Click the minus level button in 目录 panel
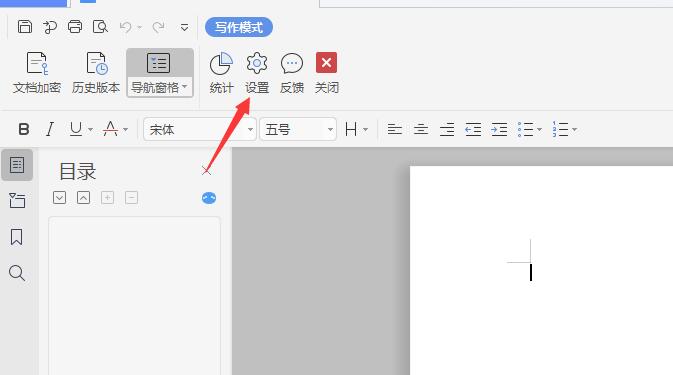The image size is (673, 375). [x=131, y=198]
